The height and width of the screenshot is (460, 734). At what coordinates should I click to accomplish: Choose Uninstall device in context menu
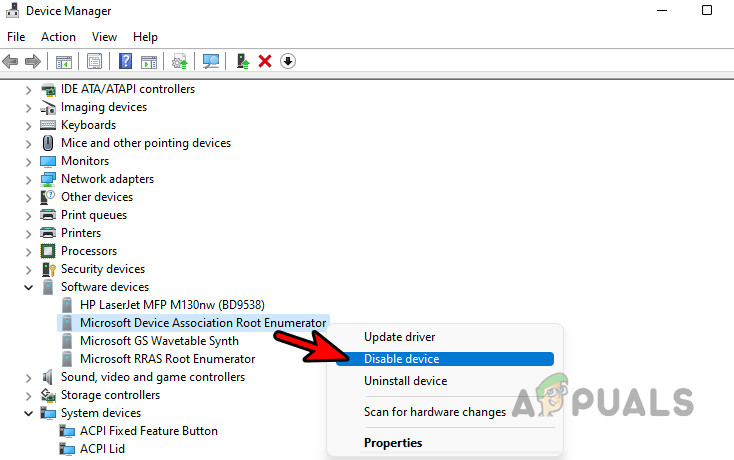tap(405, 381)
